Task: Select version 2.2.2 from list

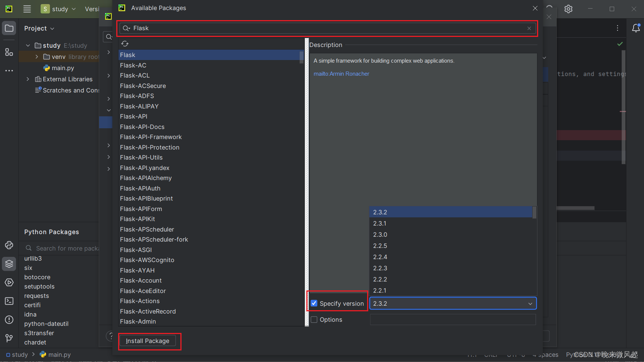Action: 451,279
